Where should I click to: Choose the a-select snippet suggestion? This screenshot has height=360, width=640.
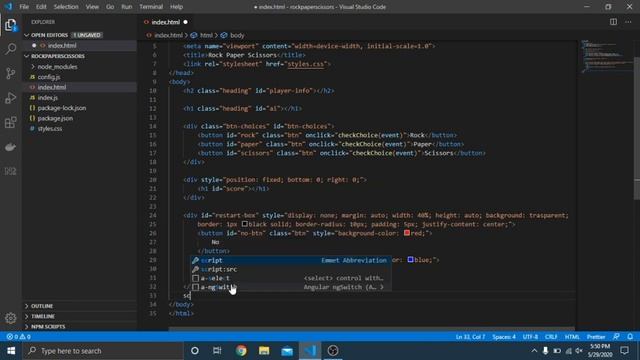coord(290,278)
